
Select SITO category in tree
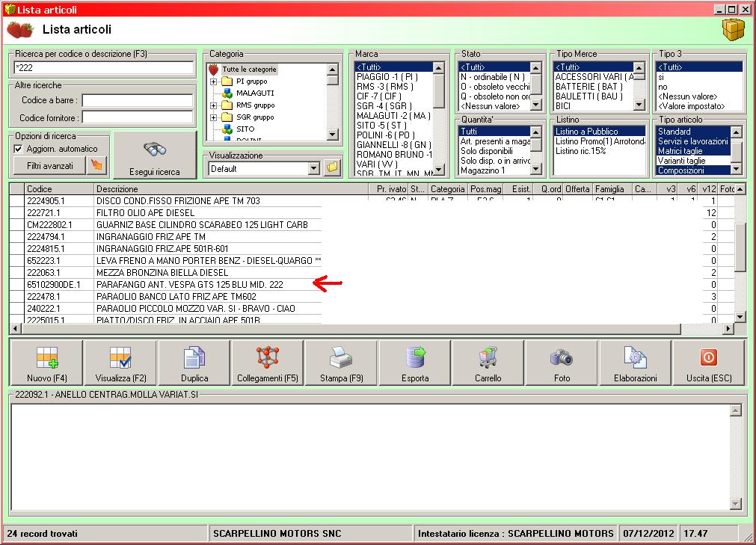pyautogui.click(x=245, y=129)
